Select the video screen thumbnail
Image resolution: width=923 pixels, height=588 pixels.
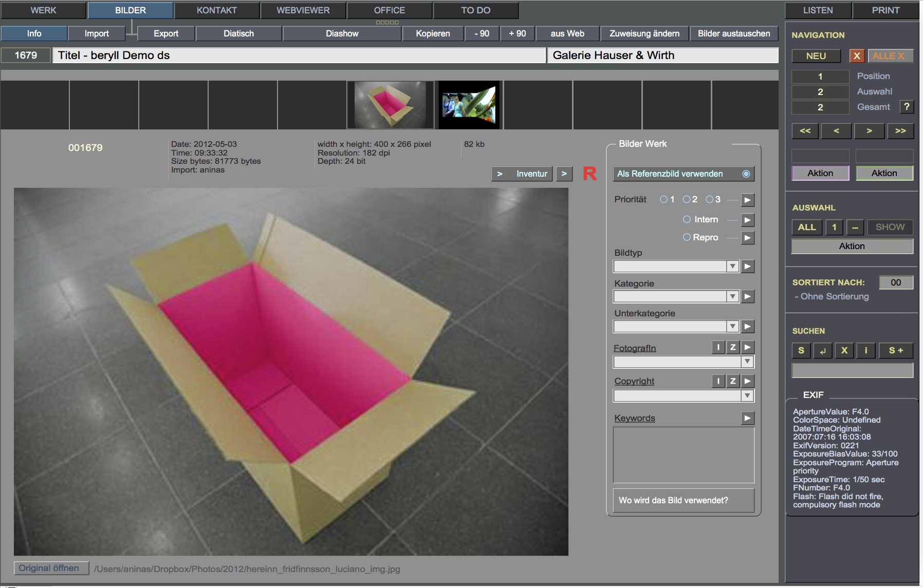pyautogui.click(x=469, y=105)
